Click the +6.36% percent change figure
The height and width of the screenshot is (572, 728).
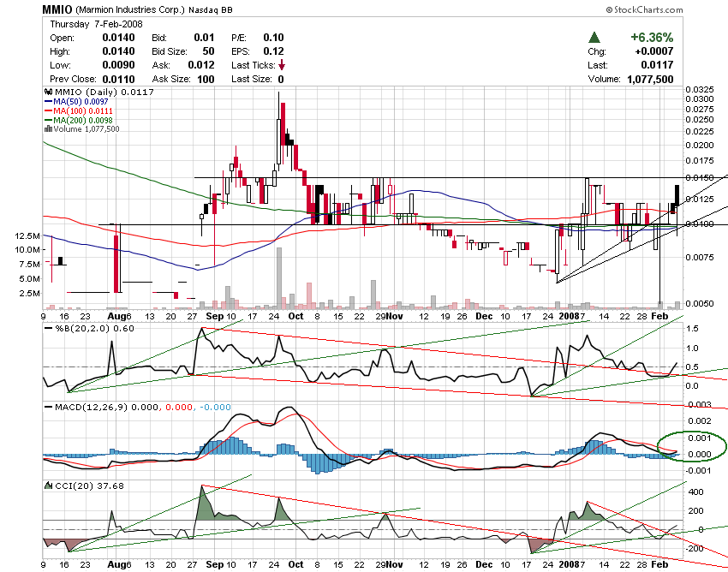tap(652, 37)
